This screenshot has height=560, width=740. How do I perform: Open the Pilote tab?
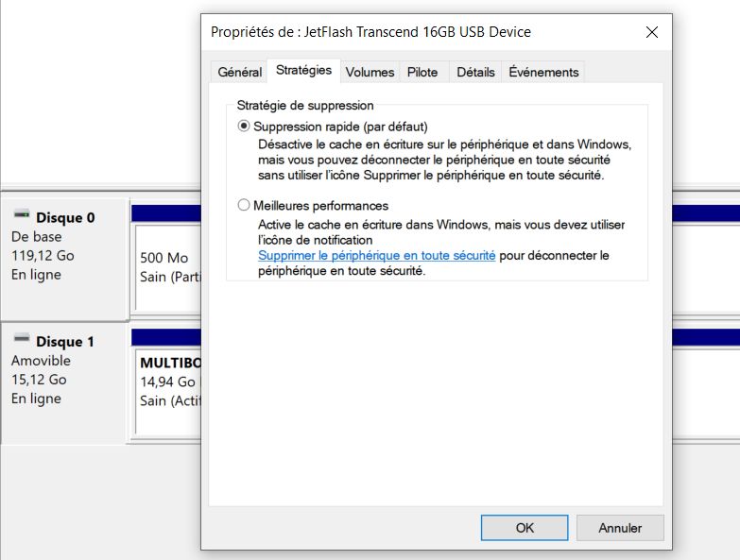[422, 72]
